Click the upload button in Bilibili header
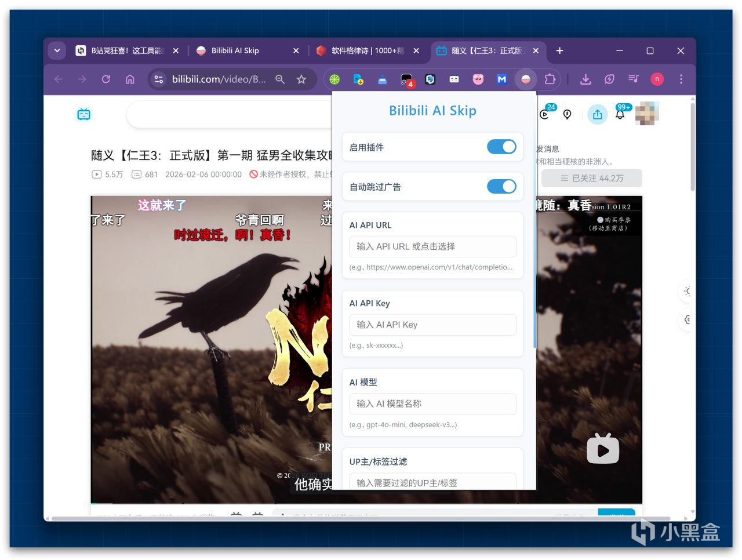The height and width of the screenshot is (560, 742). click(598, 114)
